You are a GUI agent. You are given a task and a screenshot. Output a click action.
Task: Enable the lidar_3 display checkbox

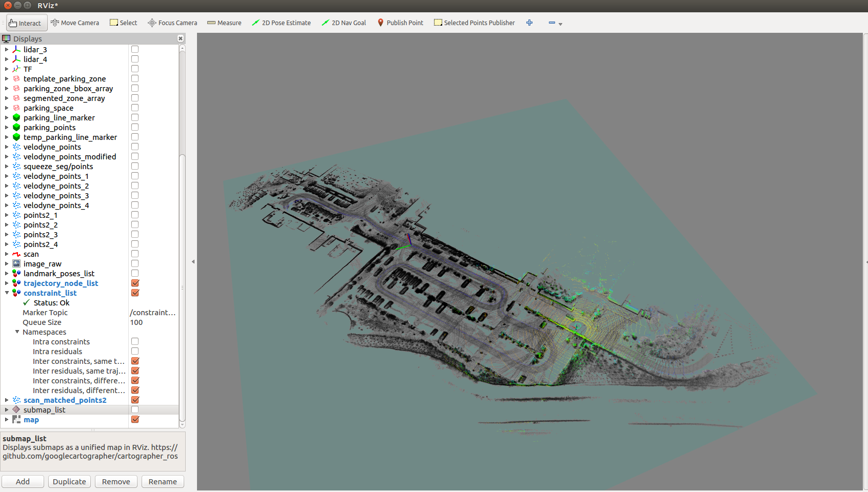click(134, 49)
